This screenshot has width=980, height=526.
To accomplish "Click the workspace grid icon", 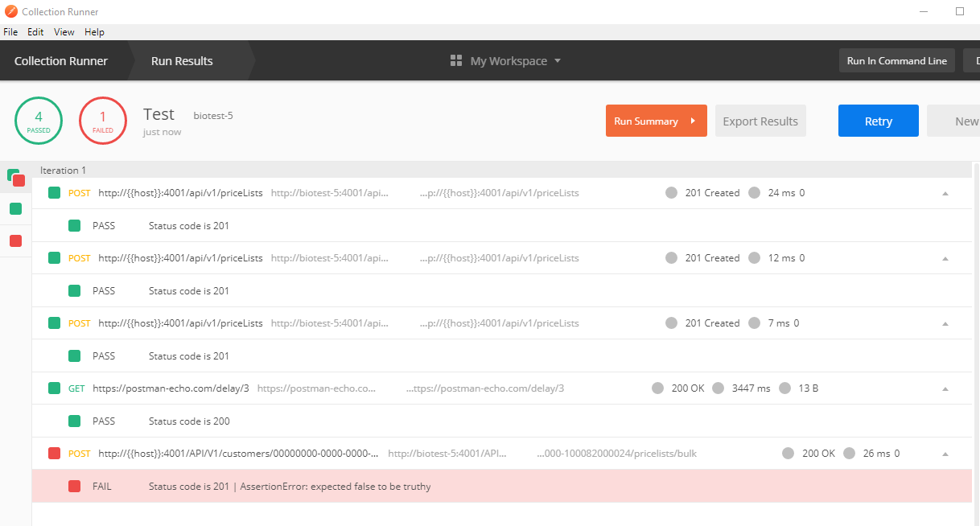I will [x=456, y=61].
